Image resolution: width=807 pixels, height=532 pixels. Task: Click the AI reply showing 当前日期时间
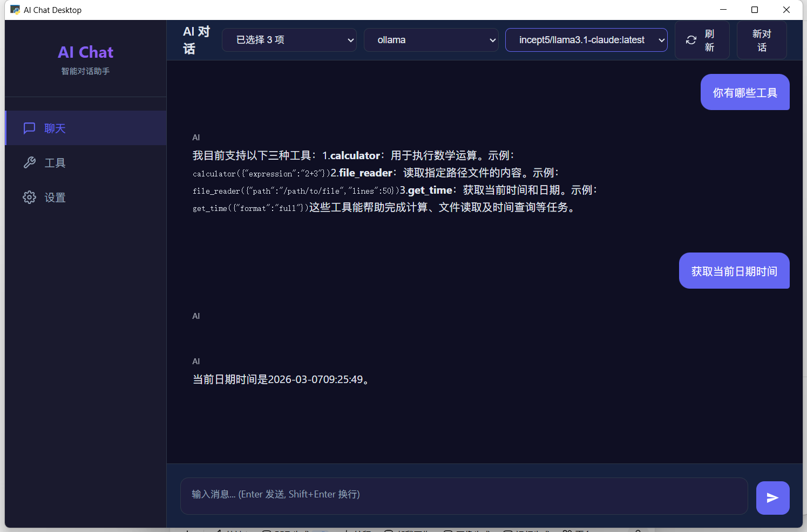281,380
